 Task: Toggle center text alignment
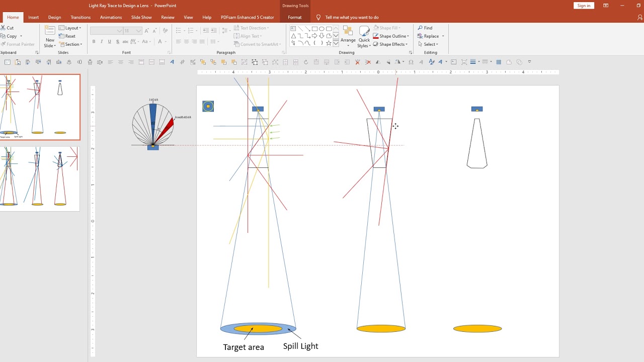click(186, 42)
